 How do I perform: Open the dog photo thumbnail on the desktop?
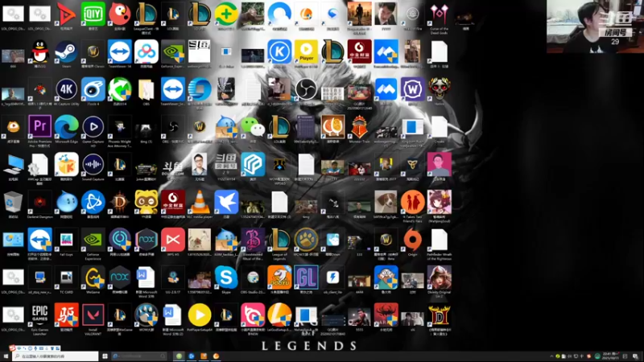click(x=386, y=202)
